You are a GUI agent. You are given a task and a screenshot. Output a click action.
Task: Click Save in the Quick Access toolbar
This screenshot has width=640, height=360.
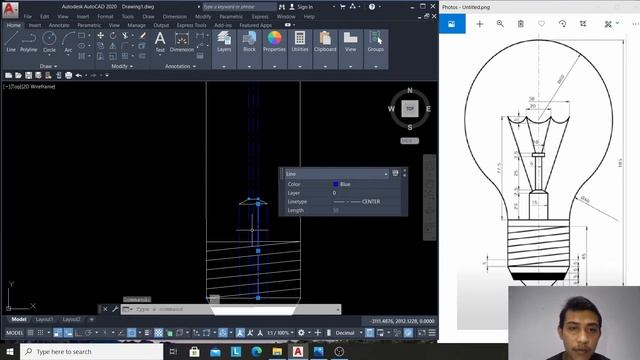pyautogui.click(x=28, y=76)
